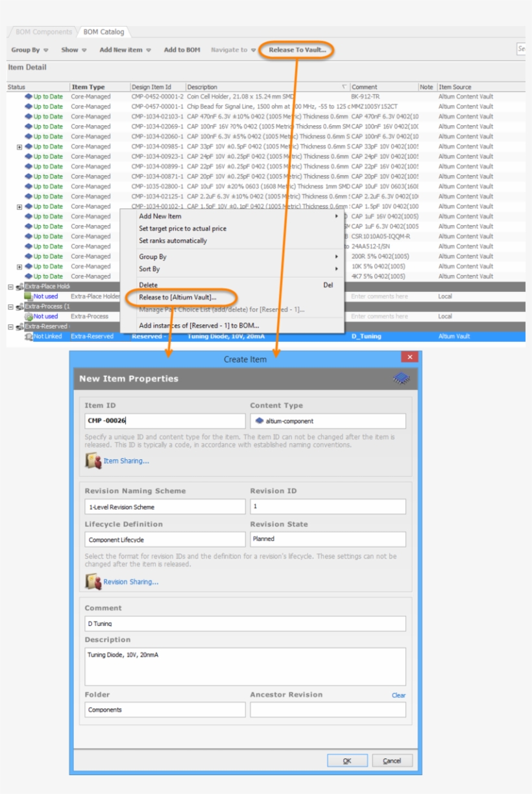Screen dimensions: 532x794
Task: Open Add New Item context menu entry
Action: click(232, 216)
